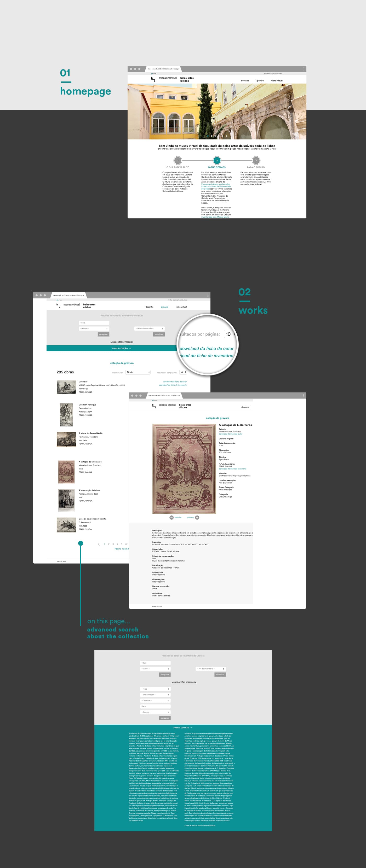
Task: Open the browser menu dots in homepage window
Action: [x=304, y=69]
